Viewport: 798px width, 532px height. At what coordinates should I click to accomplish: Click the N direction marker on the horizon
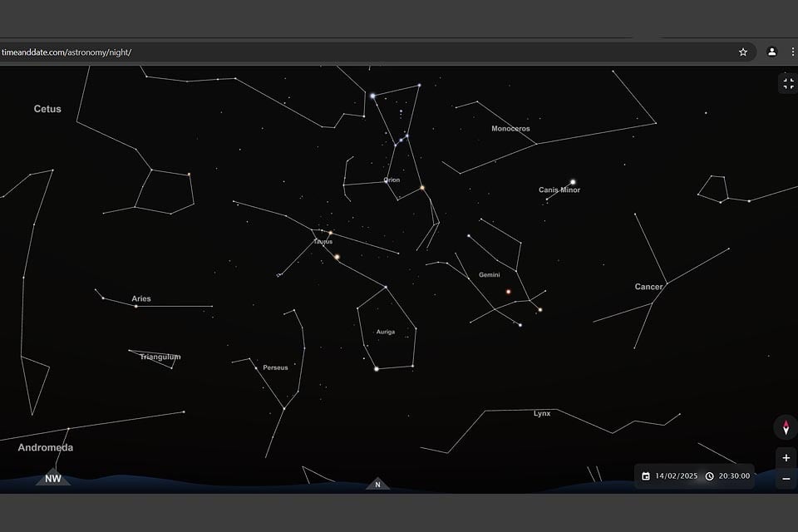pyautogui.click(x=377, y=483)
